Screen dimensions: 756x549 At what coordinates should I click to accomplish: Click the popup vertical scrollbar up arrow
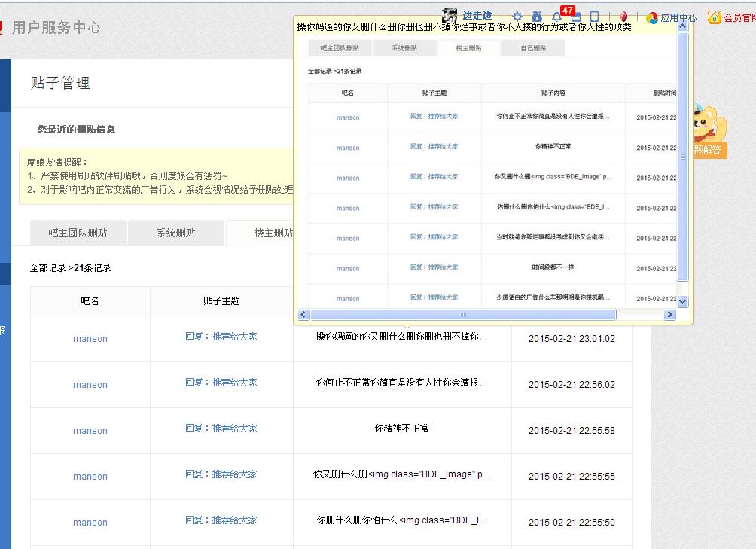point(682,26)
